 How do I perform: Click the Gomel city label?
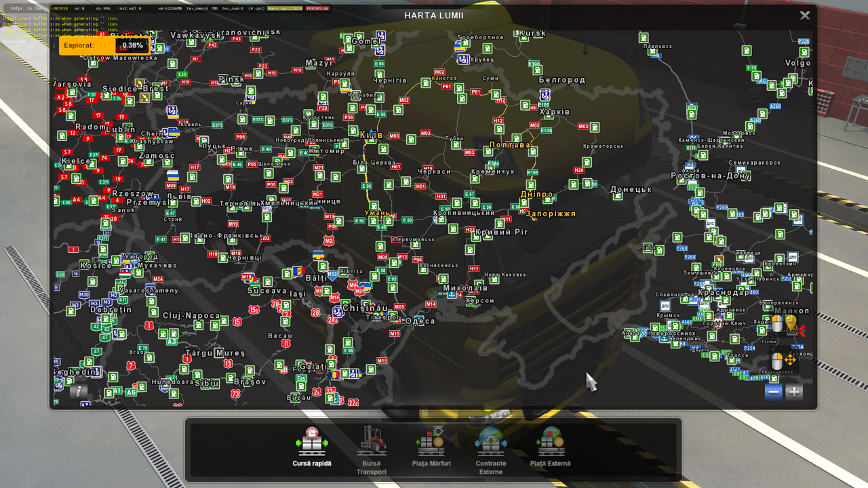pos(366,41)
